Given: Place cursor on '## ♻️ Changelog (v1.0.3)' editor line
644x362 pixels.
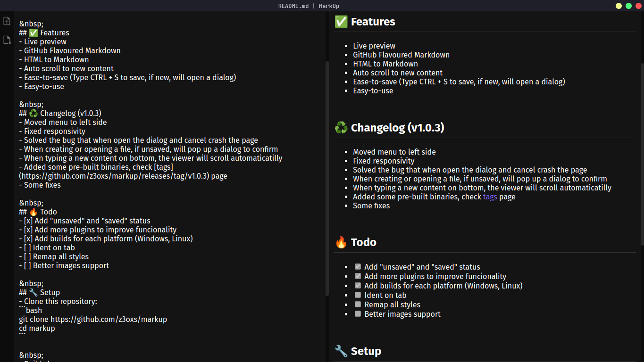Looking at the screenshot, I should point(60,113).
